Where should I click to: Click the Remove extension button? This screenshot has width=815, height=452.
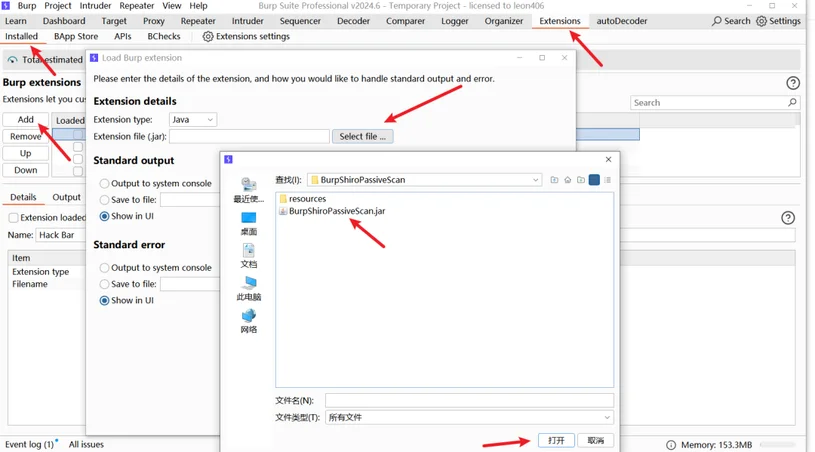point(25,136)
